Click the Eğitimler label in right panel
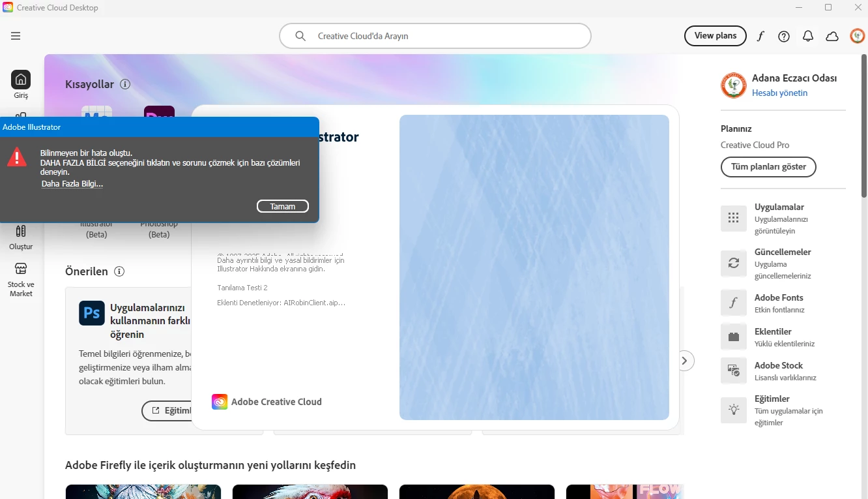 pyautogui.click(x=772, y=399)
